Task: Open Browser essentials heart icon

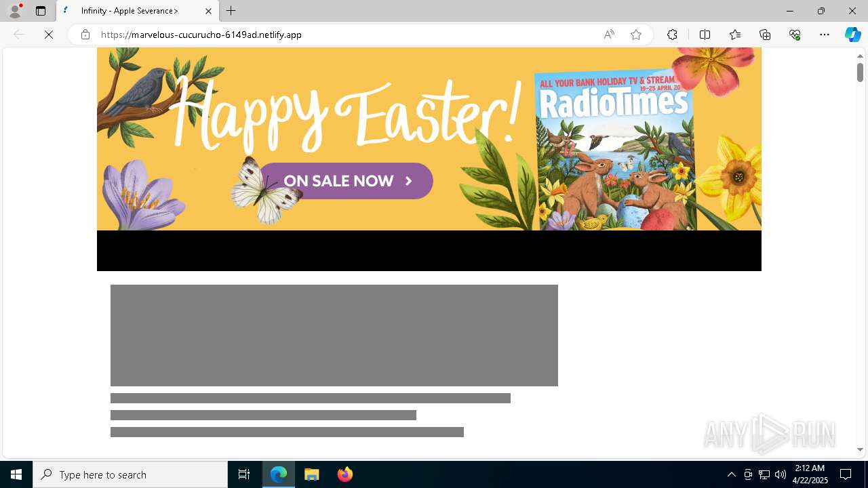Action: pyautogui.click(x=795, y=35)
